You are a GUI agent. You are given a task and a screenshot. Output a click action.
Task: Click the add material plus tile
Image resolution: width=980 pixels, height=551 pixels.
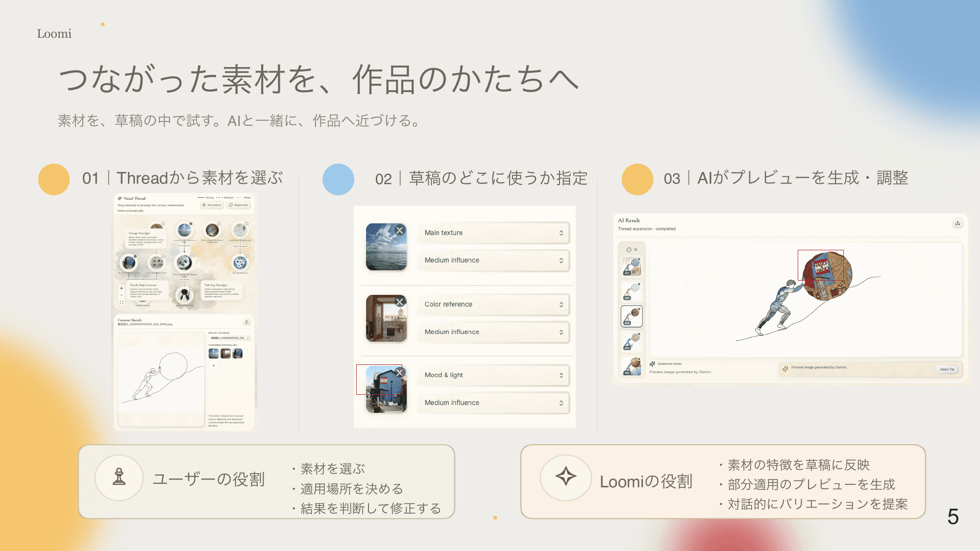(214, 366)
